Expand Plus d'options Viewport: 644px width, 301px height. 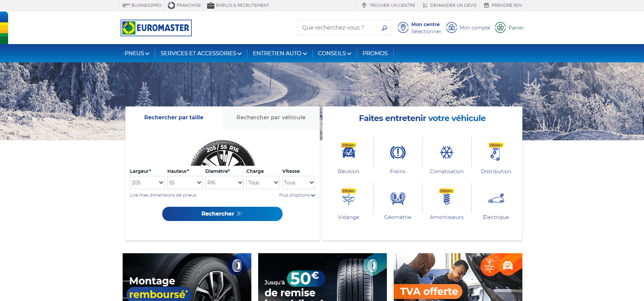pyautogui.click(x=297, y=195)
